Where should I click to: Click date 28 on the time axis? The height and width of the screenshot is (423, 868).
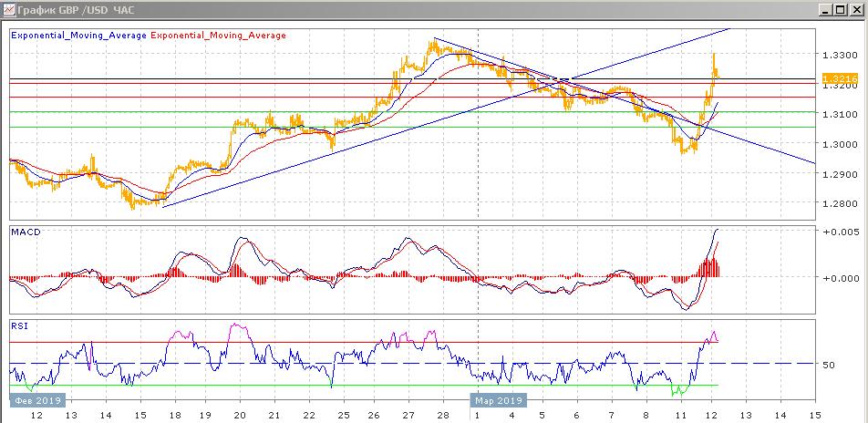pyautogui.click(x=442, y=415)
